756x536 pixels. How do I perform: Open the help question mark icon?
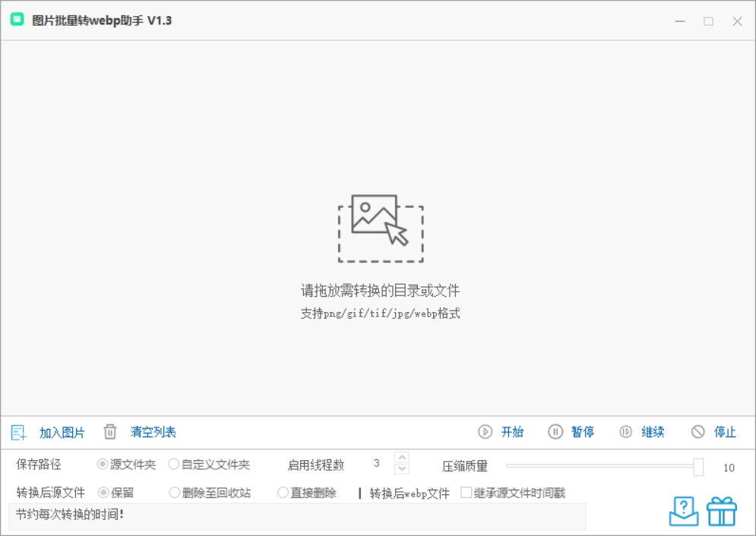(x=684, y=512)
